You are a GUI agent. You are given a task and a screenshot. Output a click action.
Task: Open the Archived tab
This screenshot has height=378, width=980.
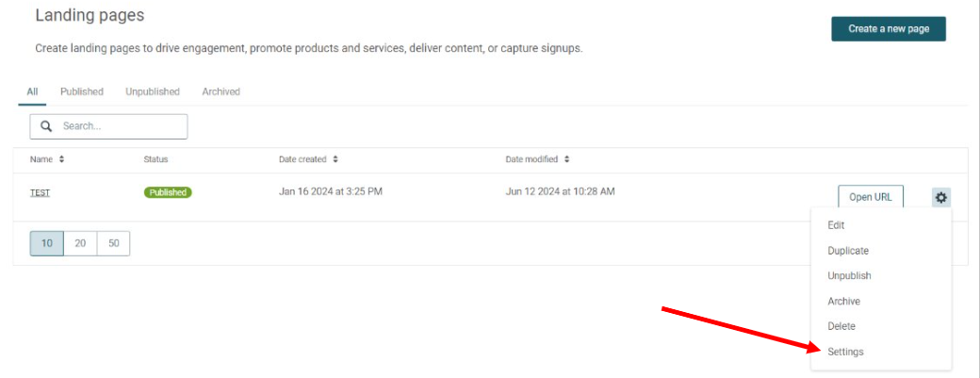click(x=220, y=91)
